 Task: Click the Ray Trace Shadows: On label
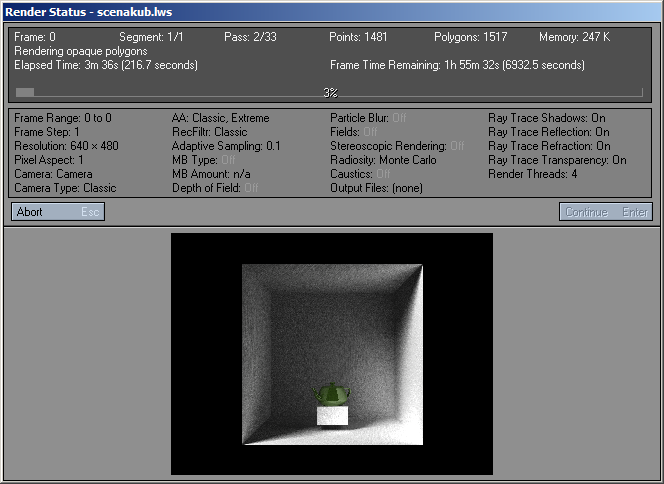547,118
